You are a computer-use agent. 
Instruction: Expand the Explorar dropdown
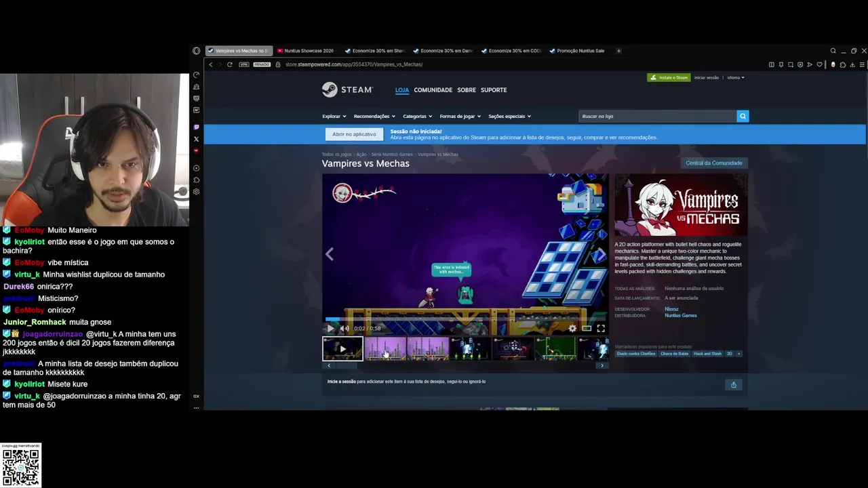pyautogui.click(x=334, y=116)
